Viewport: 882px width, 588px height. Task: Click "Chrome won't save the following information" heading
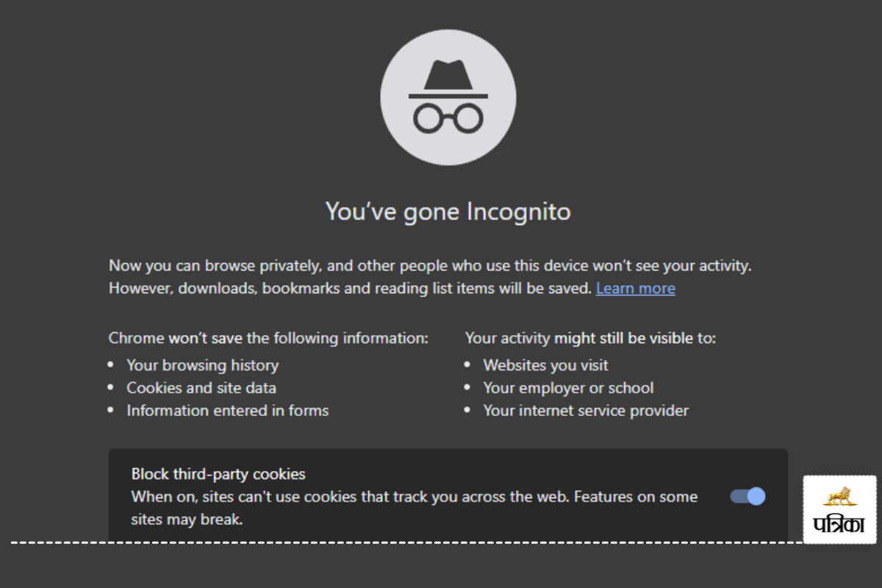[x=268, y=338]
